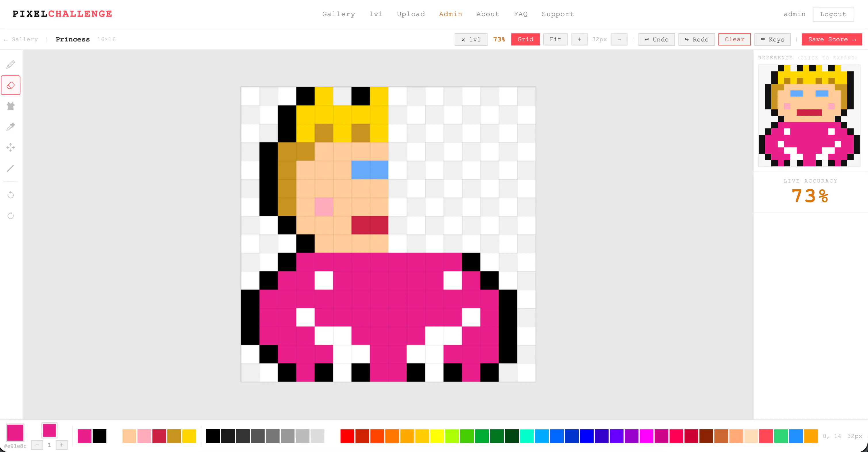Click the admin username link
The image size is (868, 452).
pyautogui.click(x=795, y=14)
